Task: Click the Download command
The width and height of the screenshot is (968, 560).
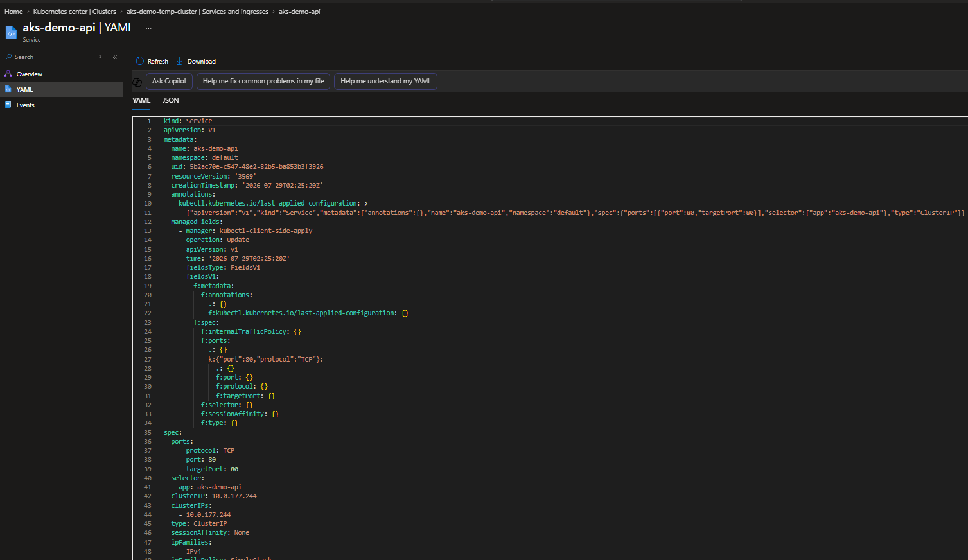Action: click(196, 61)
